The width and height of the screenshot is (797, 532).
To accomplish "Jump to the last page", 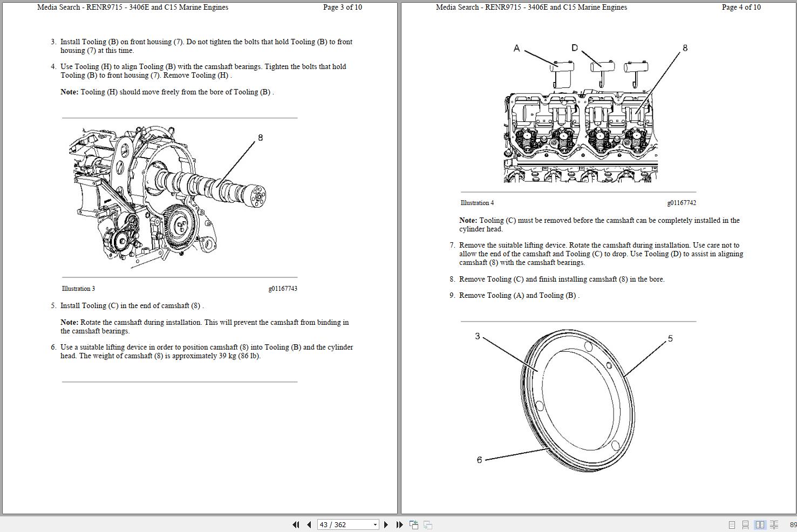I will pos(399,524).
